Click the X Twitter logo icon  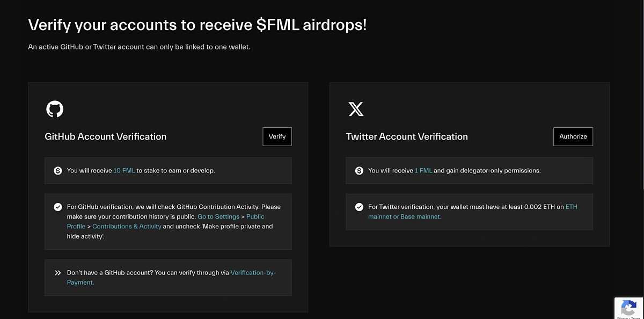[x=356, y=109]
